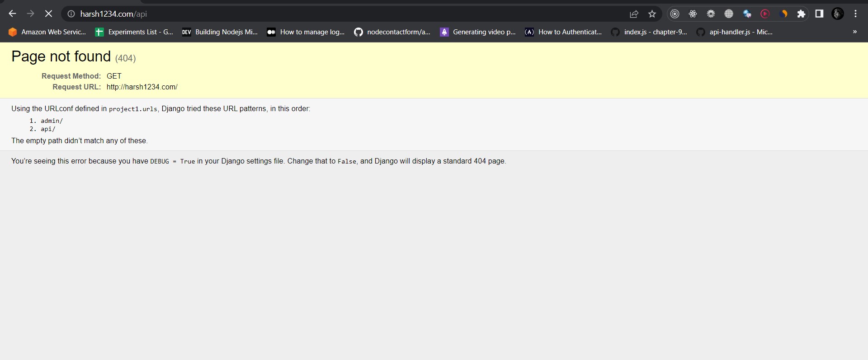Open Generating video p... bookmark
The height and width of the screenshot is (360, 868).
pos(478,32)
